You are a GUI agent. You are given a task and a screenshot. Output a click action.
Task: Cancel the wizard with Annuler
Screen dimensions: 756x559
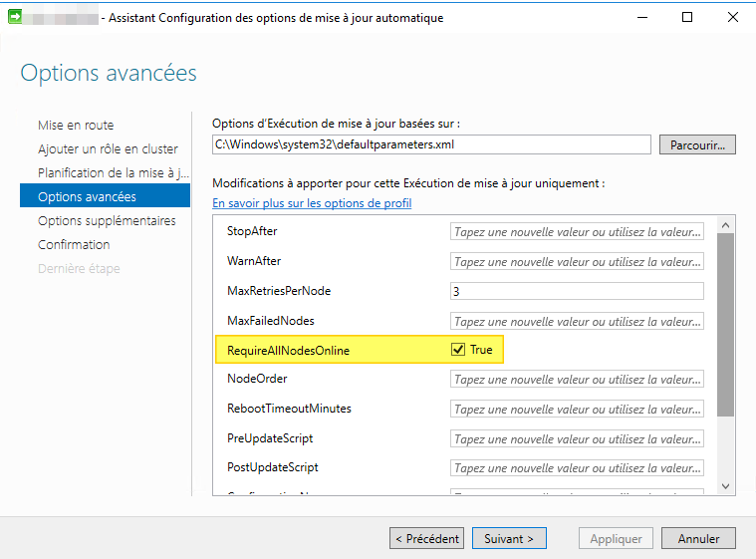(x=698, y=538)
